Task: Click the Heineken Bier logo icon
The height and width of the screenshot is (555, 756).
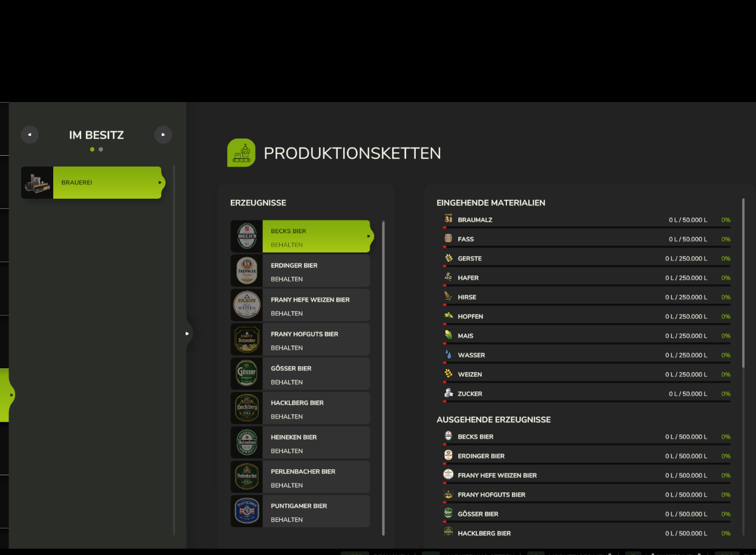Action: (x=247, y=443)
